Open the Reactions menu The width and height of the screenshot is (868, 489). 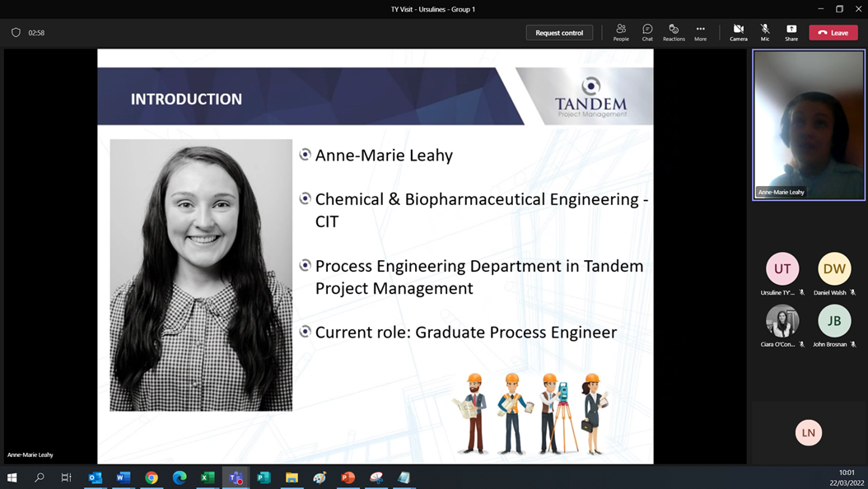[x=674, y=32]
